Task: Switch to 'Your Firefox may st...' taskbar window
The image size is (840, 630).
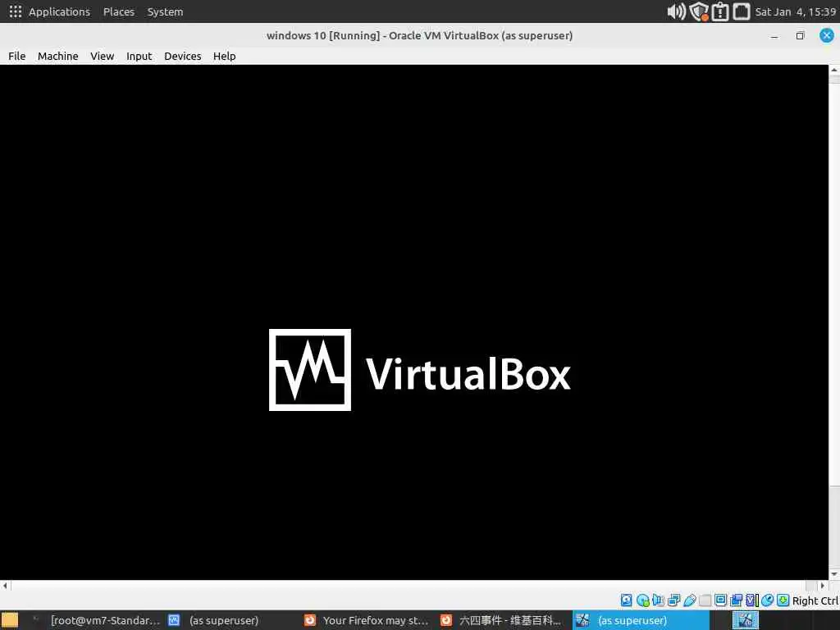Action: coord(367,620)
